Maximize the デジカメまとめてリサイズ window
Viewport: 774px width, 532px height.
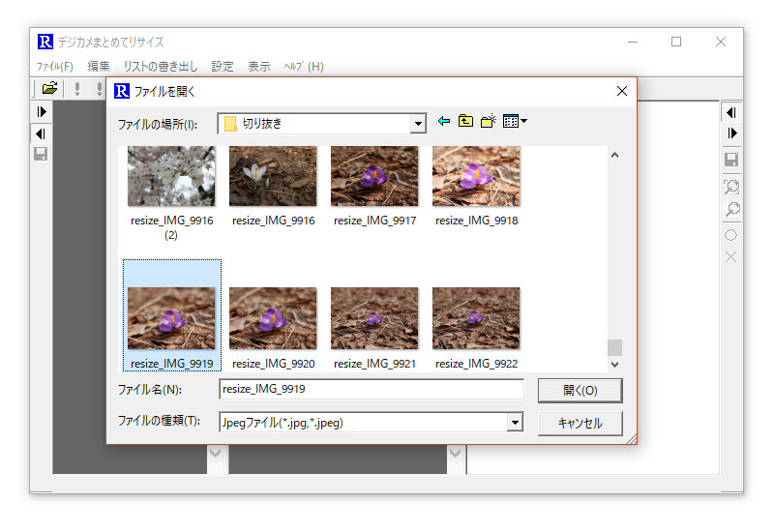[676, 42]
